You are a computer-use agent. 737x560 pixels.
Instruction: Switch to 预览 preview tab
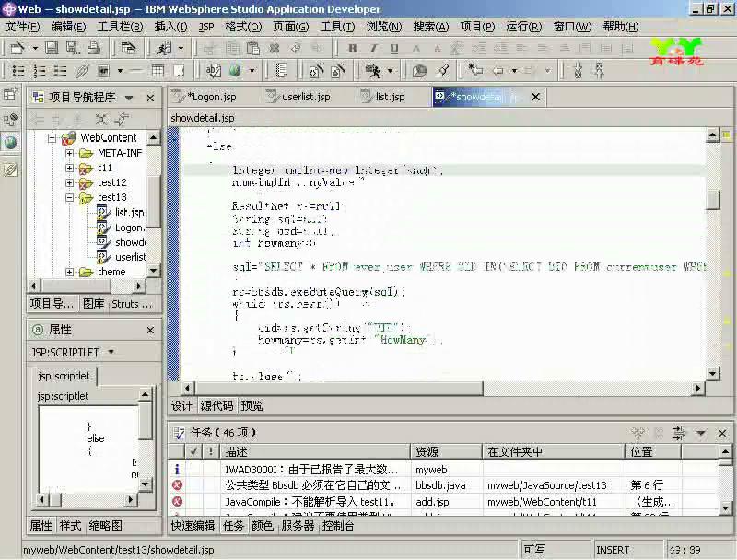(x=252, y=406)
